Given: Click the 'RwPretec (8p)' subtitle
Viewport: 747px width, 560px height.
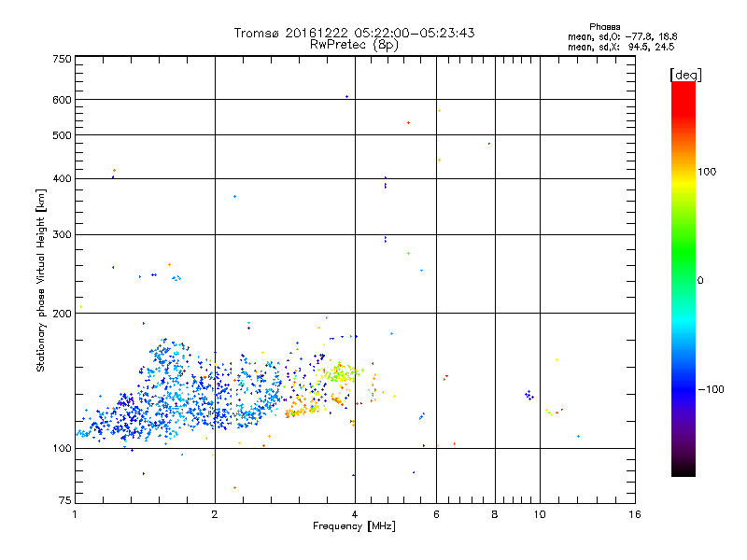Looking at the screenshot, I should (354, 45).
